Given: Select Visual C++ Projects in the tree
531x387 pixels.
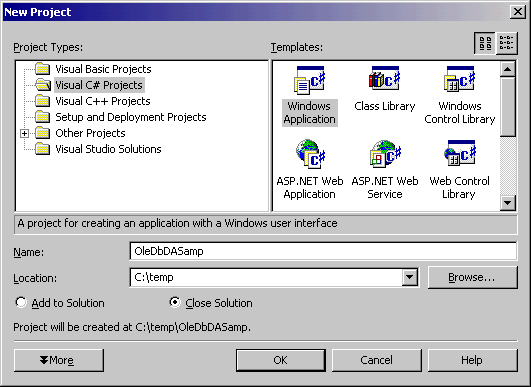Looking at the screenshot, I should point(103,101).
